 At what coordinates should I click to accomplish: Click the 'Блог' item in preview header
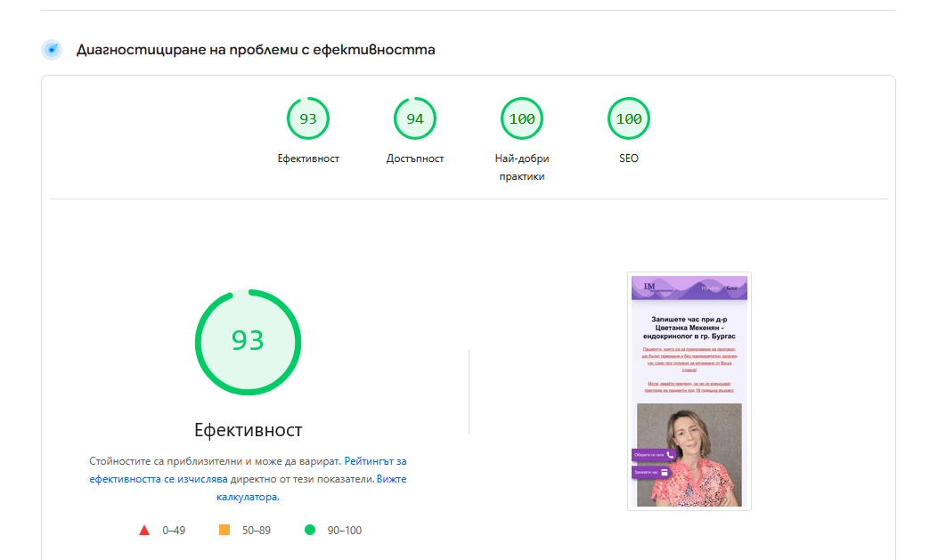coord(732,288)
